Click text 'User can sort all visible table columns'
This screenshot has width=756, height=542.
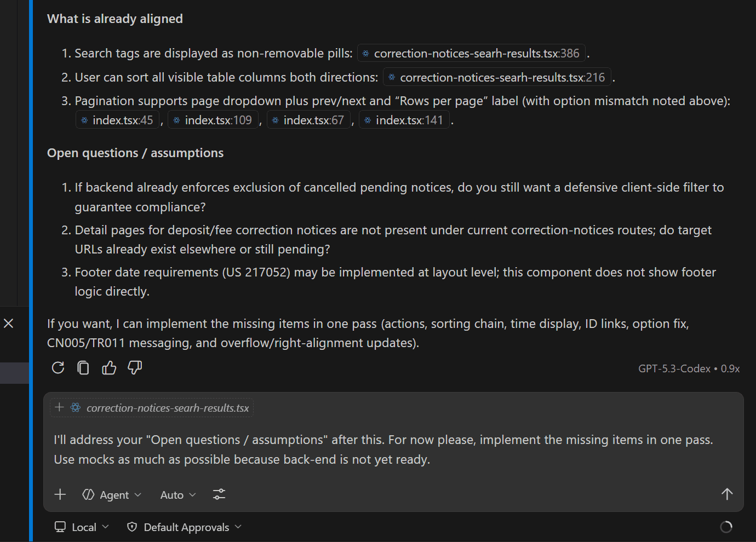pyautogui.click(x=181, y=77)
